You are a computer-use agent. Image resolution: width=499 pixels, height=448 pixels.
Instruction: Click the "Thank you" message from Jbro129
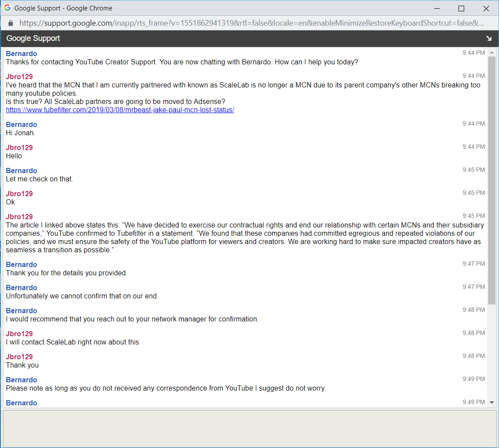22,365
